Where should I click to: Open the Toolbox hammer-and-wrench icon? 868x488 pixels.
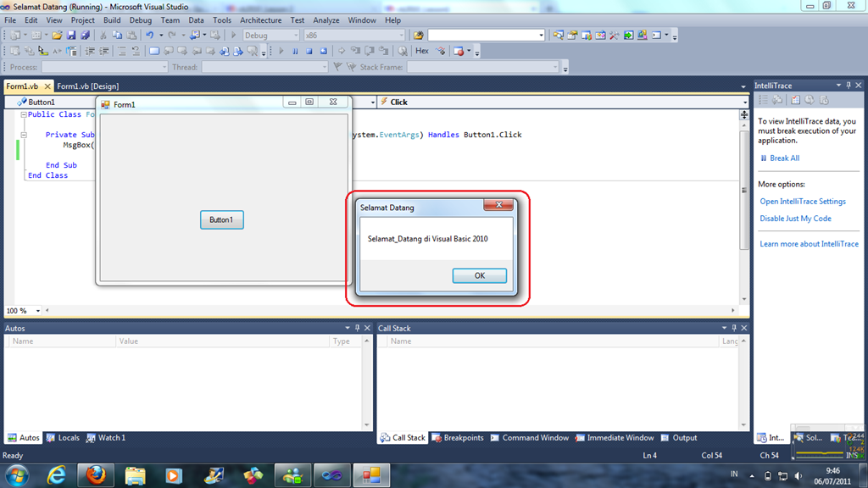(x=615, y=36)
